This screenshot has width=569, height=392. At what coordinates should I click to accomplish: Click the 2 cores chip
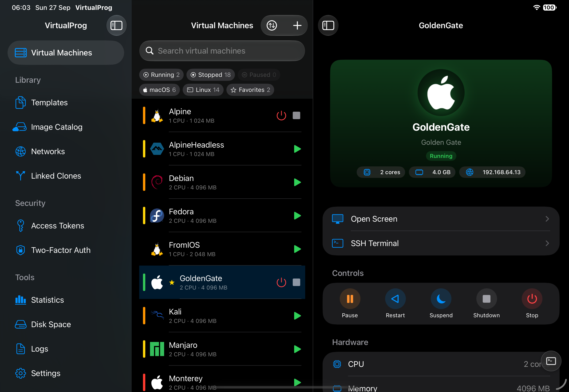tap(381, 172)
